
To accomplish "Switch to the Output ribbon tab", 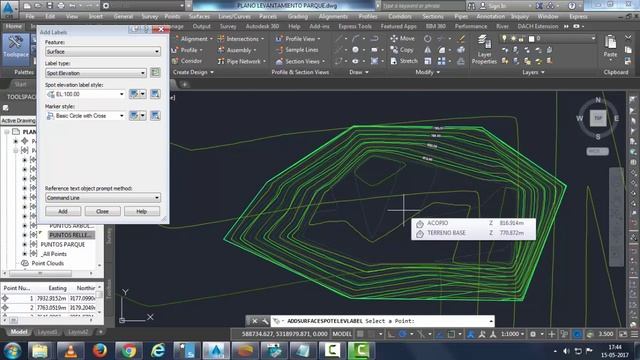I will [201, 26].
